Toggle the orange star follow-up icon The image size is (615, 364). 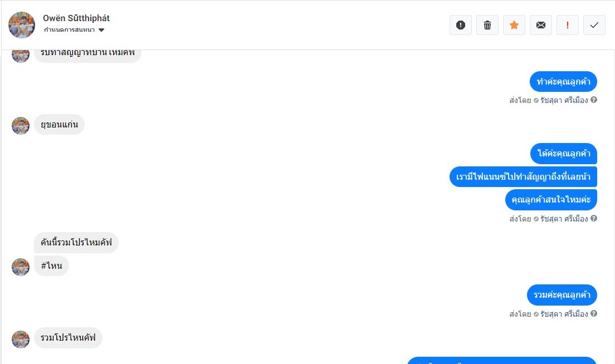[x=514, y=25]
